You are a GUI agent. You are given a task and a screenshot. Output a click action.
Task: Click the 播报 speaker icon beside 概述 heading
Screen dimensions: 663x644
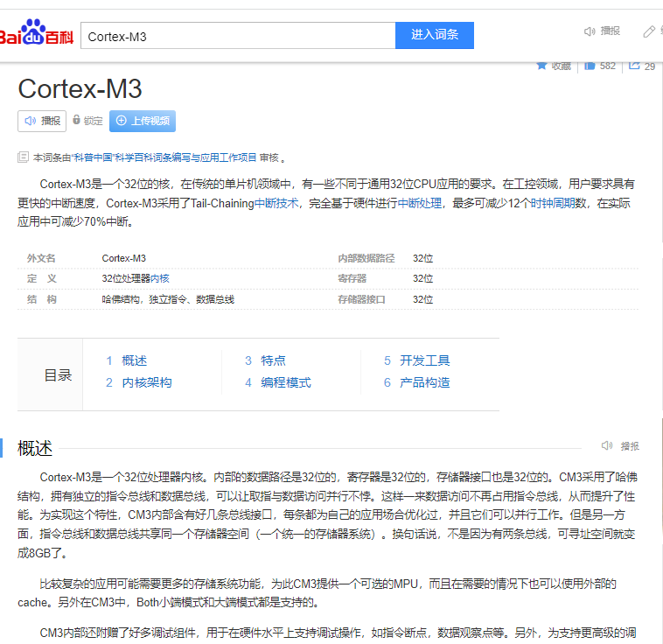607,445
